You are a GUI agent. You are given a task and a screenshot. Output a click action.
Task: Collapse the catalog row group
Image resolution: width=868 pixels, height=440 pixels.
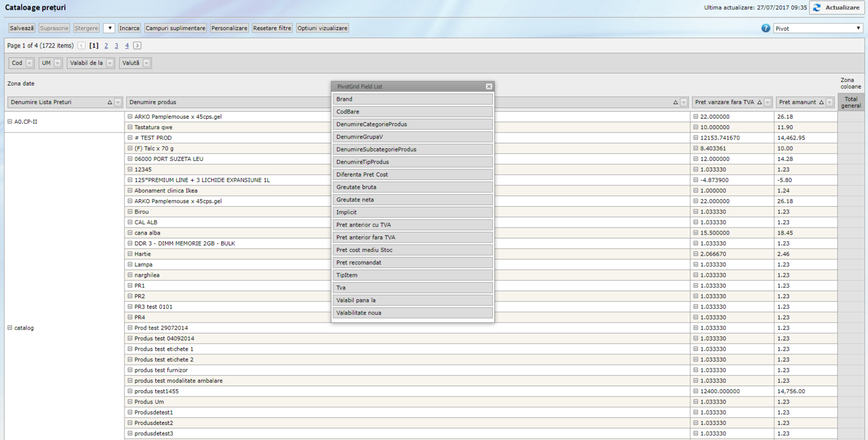click(10, 328)
